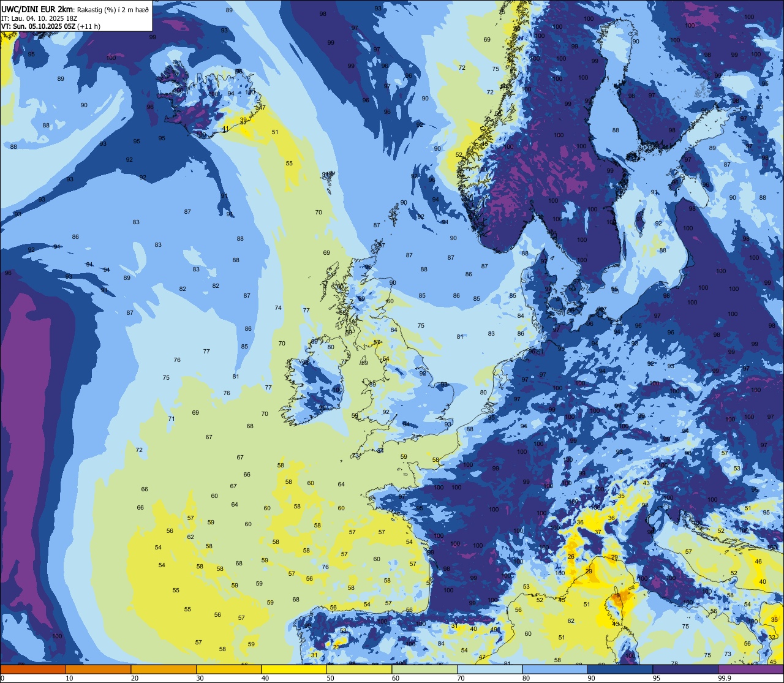Viewport: 784px width, 683px height.
Task: Click the humidity value "37" in the Alps
Action: point(598,532)
